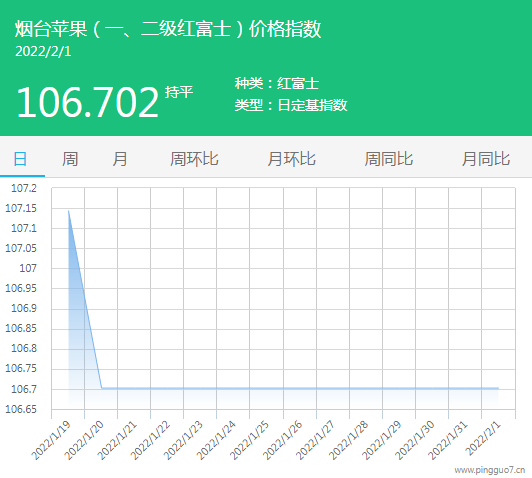Screen dimensions: 532x478
Task: Click the 种类：红富士 label
Action: point(277,83)
